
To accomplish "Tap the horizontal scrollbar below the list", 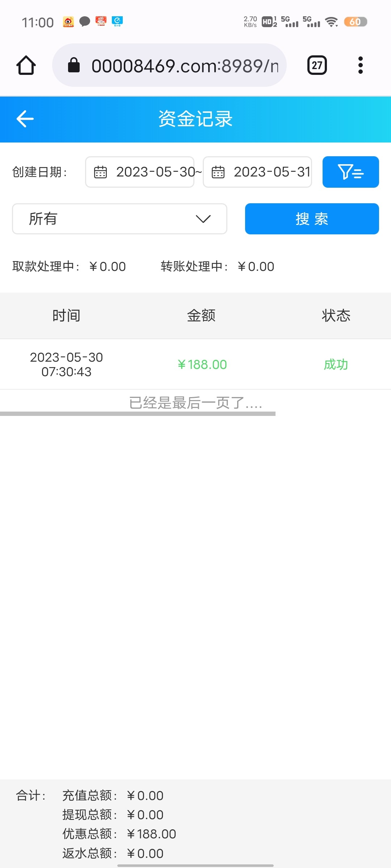I will 138,414.
